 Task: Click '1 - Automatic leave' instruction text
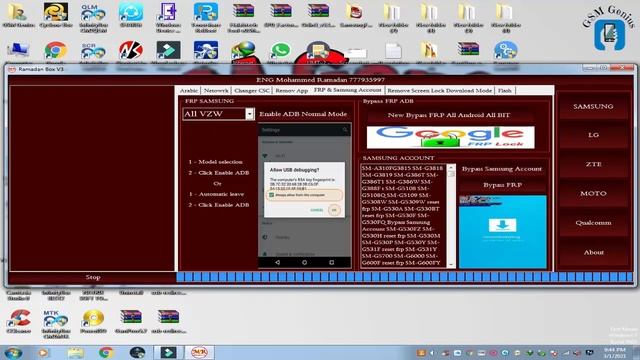point(216,194)
